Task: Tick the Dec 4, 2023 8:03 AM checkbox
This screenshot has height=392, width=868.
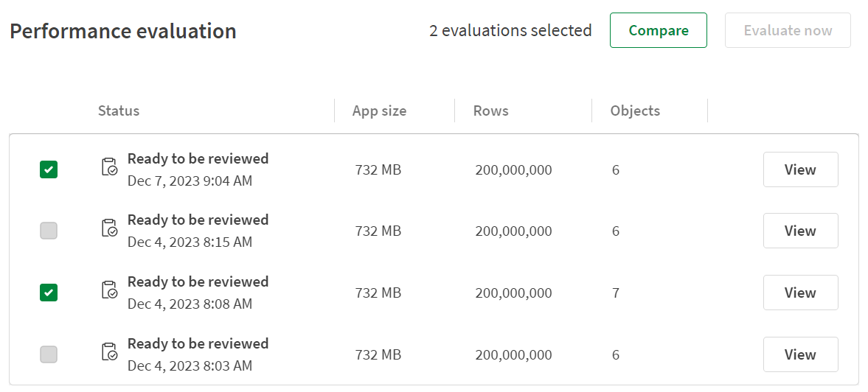Action: tap(49, 355)
